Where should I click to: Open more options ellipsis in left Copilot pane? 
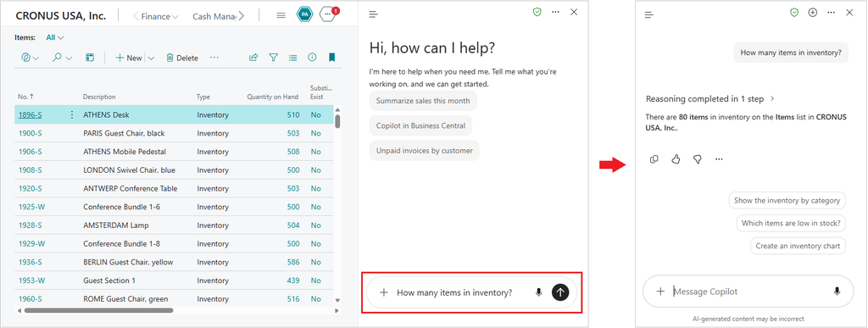[x=555, y=12]
